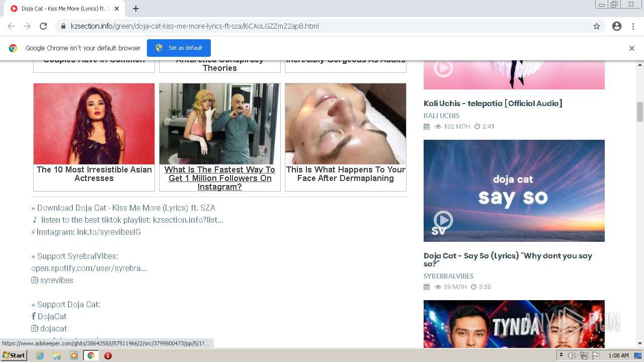Open Doja Cat - Say So (Lyrics) title

tap(508, 259)
